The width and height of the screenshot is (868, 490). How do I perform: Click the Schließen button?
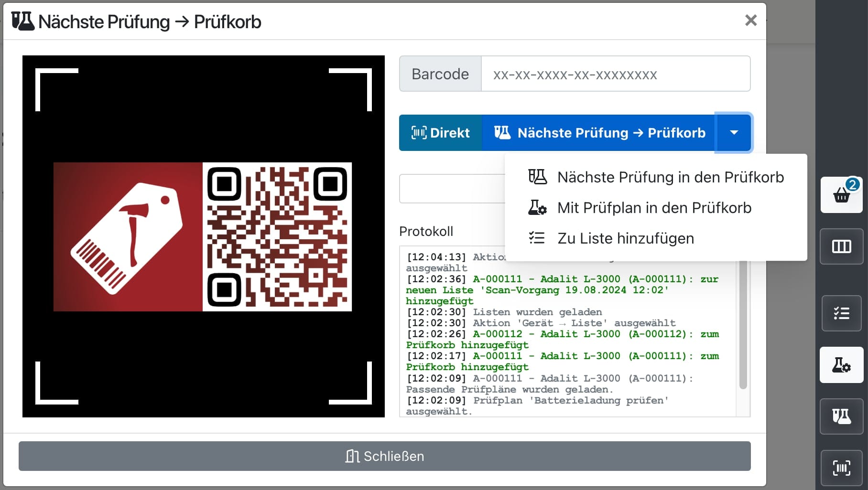point(384,456)
